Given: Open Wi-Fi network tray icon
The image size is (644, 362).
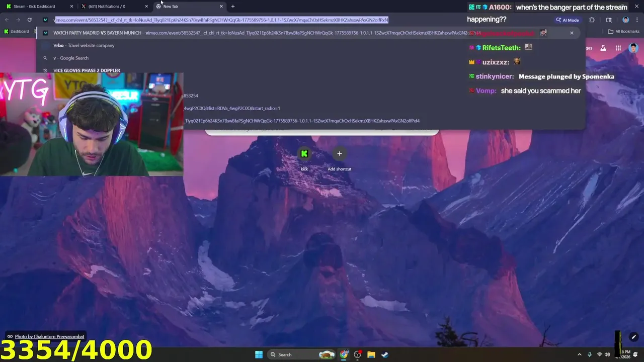Looking at the screenshot, I should tap(600, 354).
